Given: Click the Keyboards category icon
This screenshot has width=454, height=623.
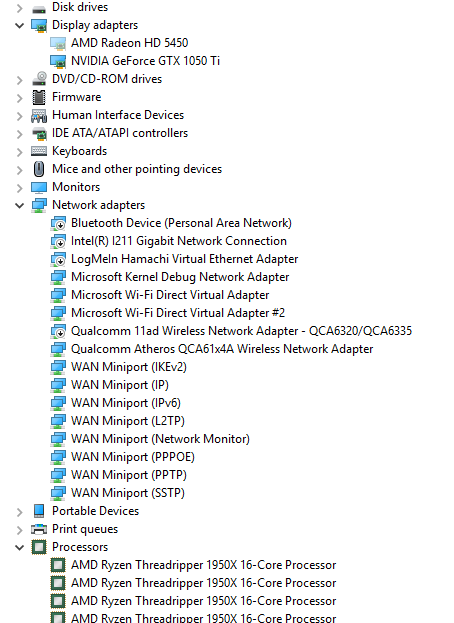Looking at the screenshot, I should (39, 151).
